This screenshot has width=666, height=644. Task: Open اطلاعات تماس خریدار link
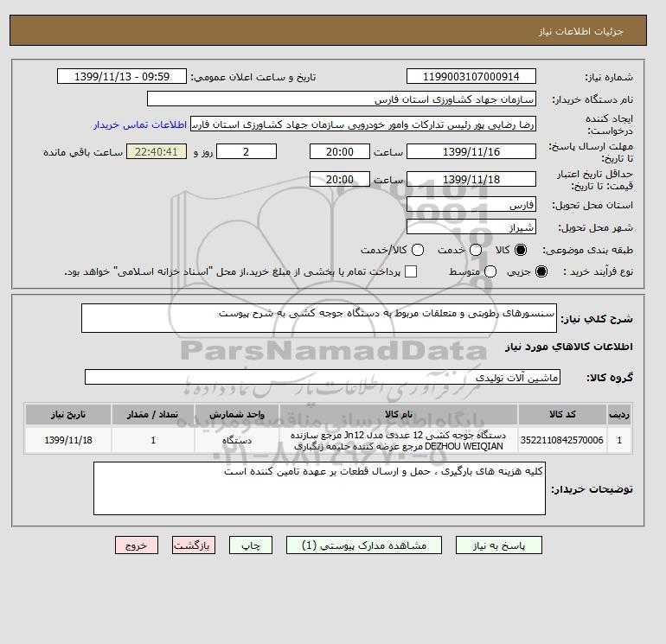point(140,124)
